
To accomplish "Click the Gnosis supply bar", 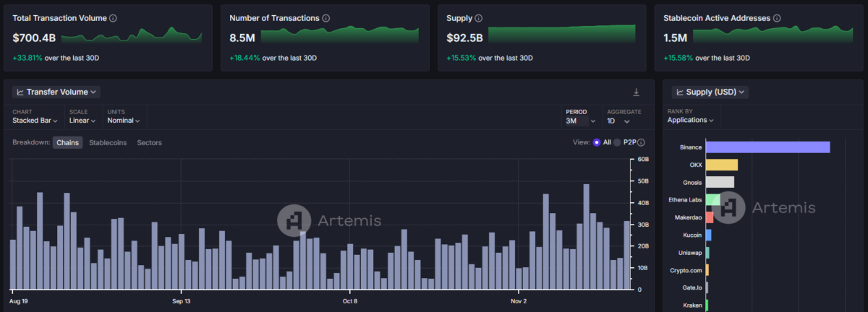I will click(720, 182).
